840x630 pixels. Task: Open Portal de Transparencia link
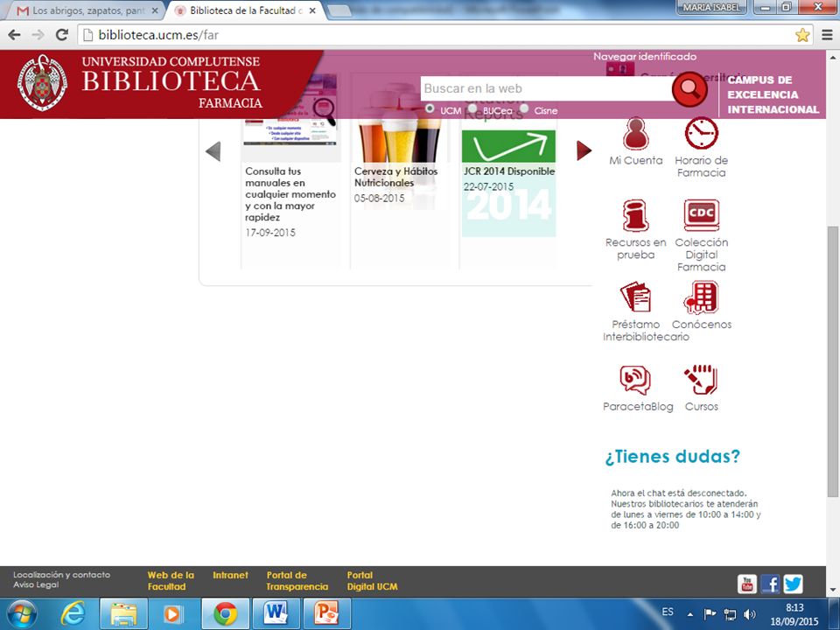point(297,581)
